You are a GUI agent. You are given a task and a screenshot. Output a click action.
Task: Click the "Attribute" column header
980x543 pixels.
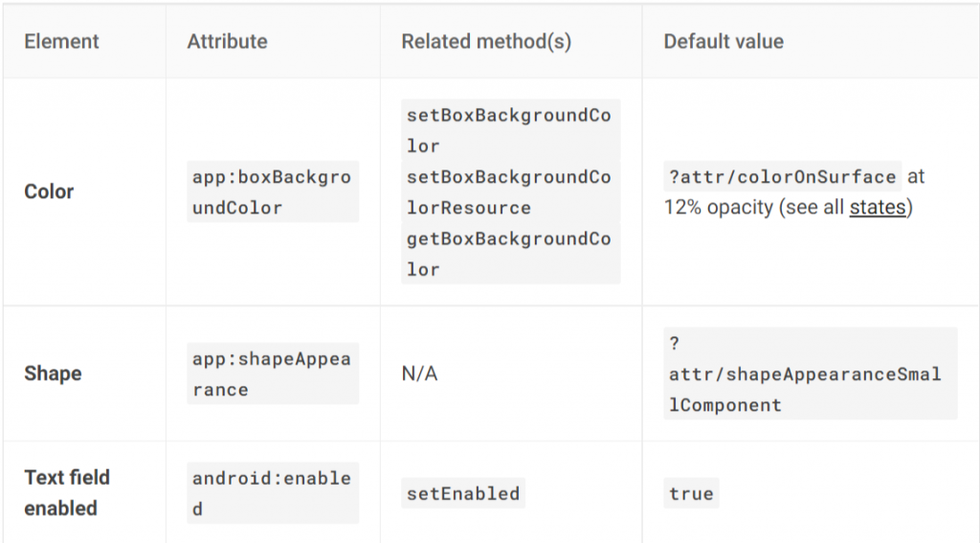pyautogui.click(x=227, y=41)
